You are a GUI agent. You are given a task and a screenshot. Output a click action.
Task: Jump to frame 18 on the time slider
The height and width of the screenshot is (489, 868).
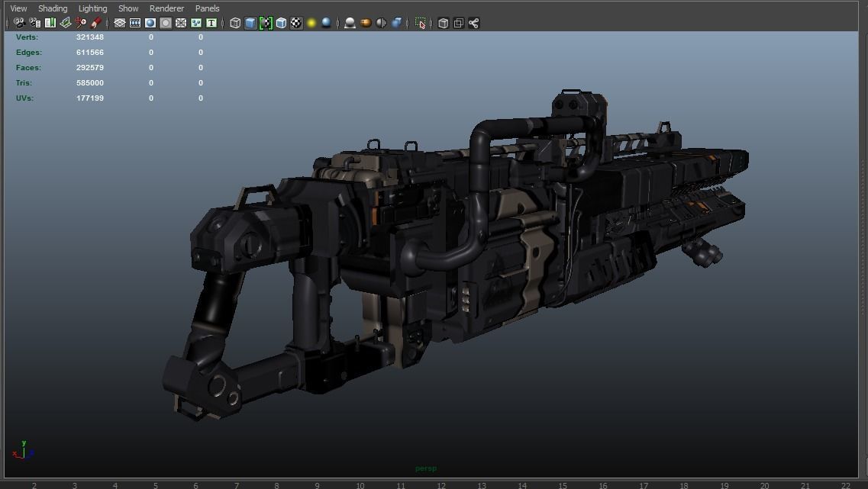pos(684,485)
